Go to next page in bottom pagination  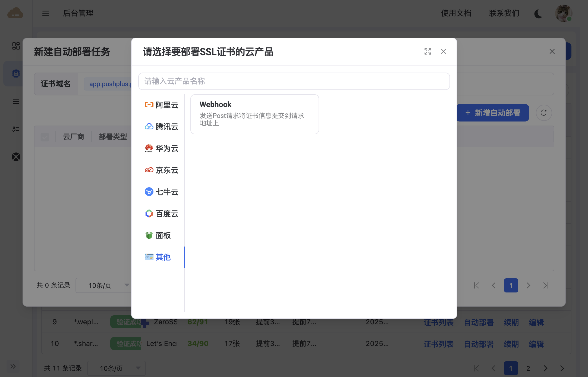546,368
